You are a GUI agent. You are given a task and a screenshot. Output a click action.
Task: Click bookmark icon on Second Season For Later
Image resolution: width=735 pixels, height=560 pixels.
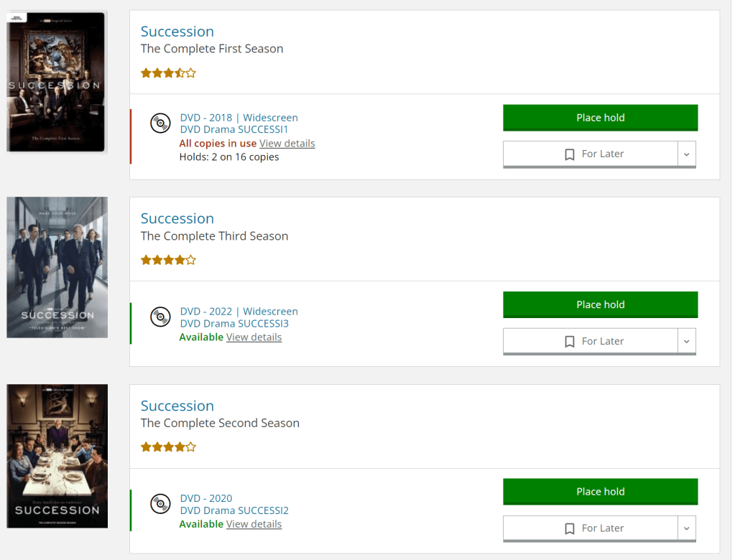pyautogui.click(x=570, y=528)
